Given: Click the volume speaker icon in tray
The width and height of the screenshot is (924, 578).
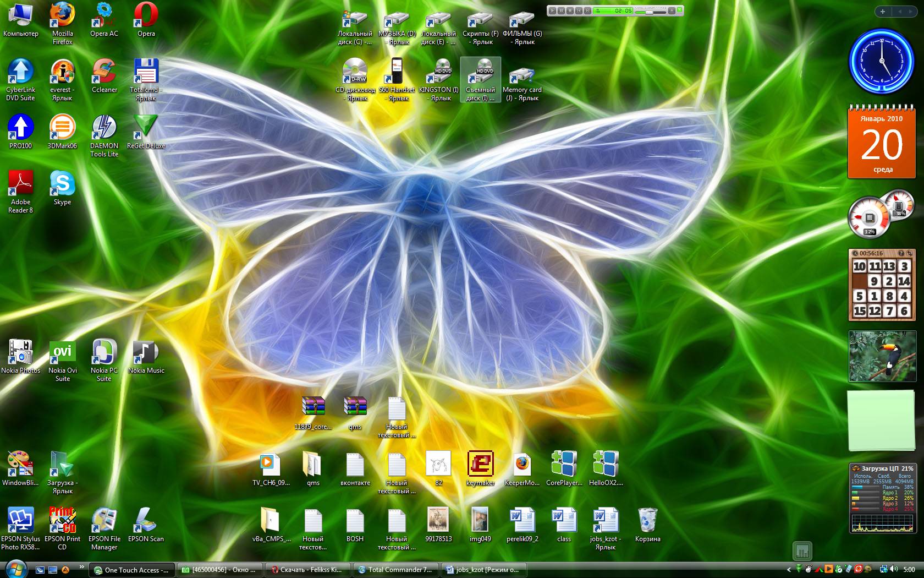Looking at the screenshot, I should click(893, 570).
